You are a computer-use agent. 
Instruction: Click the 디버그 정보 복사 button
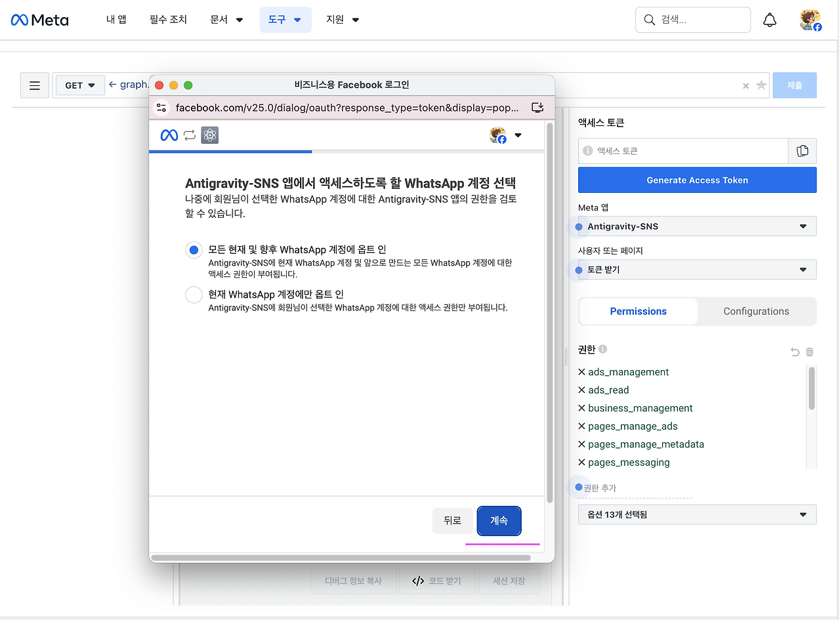[353, 581]
